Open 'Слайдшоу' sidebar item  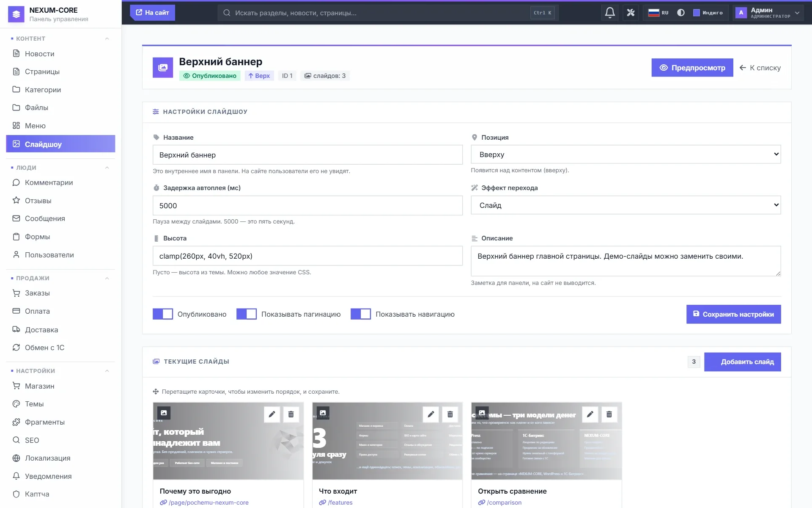pos(60,144)
